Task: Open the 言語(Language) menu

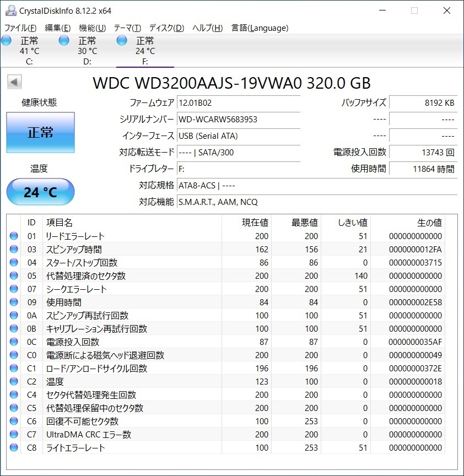Action: click(x=260, y=28)
